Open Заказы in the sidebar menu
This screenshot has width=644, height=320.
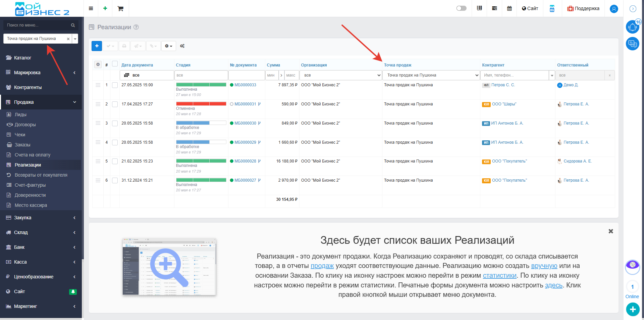tap(22, 145)
